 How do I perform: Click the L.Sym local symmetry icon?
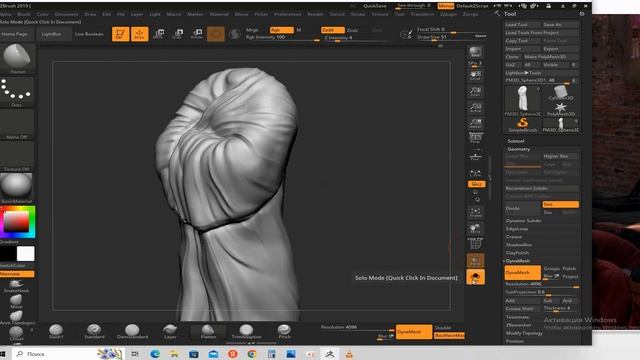coord(475,173)
